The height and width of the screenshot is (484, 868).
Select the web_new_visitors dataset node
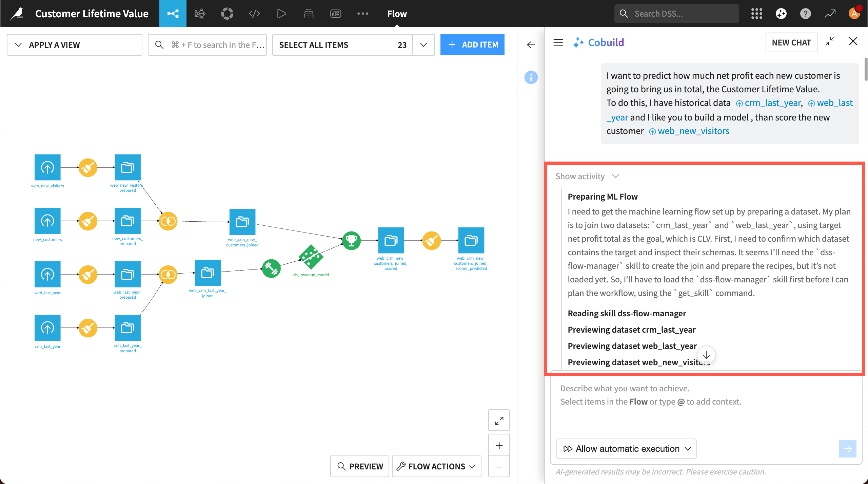click(x=47, y=167)
